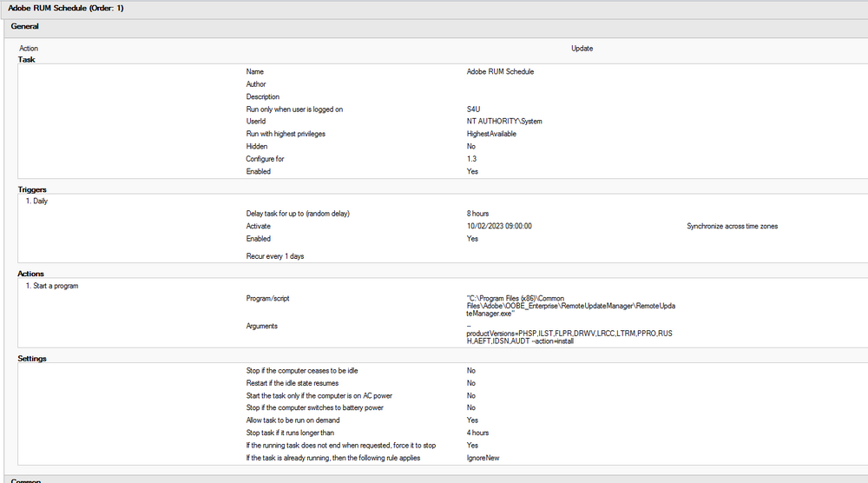Click the Name field label

254,71
